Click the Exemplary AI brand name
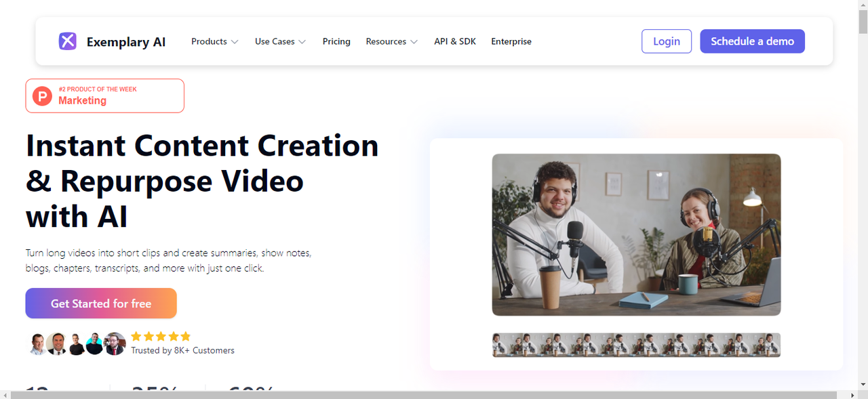 126,42
